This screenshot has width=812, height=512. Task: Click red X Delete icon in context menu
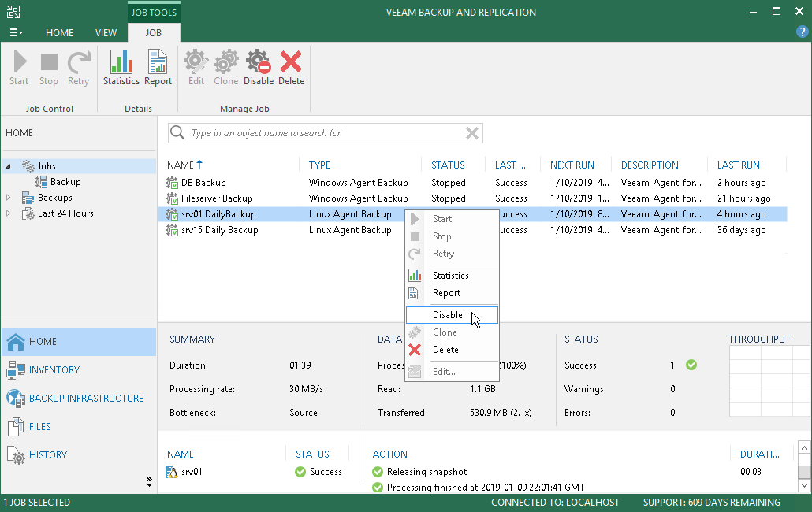click(415, 350)
